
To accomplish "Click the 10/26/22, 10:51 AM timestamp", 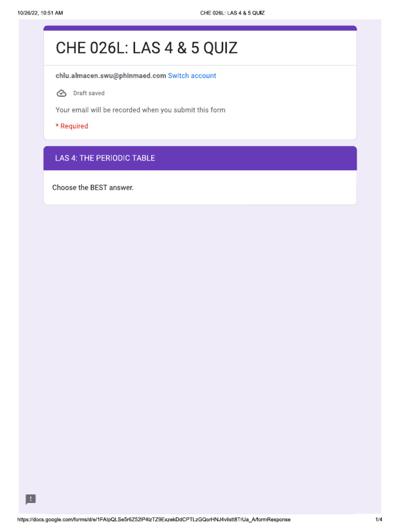I will pos(40,13).
